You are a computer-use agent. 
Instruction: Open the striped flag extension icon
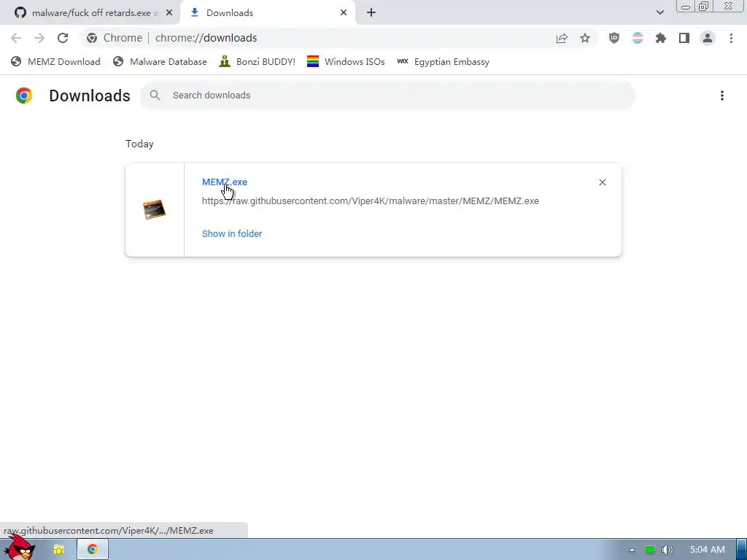[638, 38]
